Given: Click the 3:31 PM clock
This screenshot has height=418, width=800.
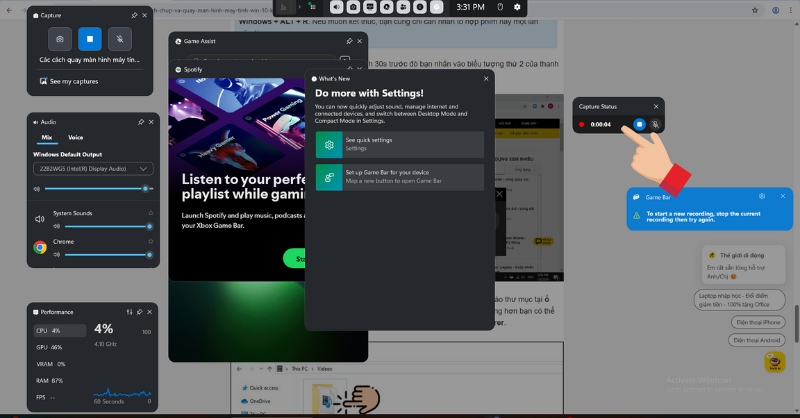Looking at the screenshot, I should (470, 7).
